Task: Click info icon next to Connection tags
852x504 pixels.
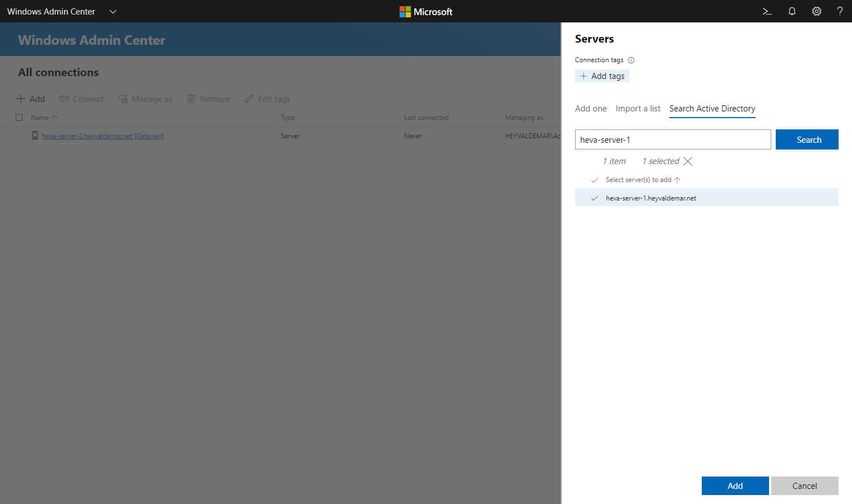Action: point(631,60)
